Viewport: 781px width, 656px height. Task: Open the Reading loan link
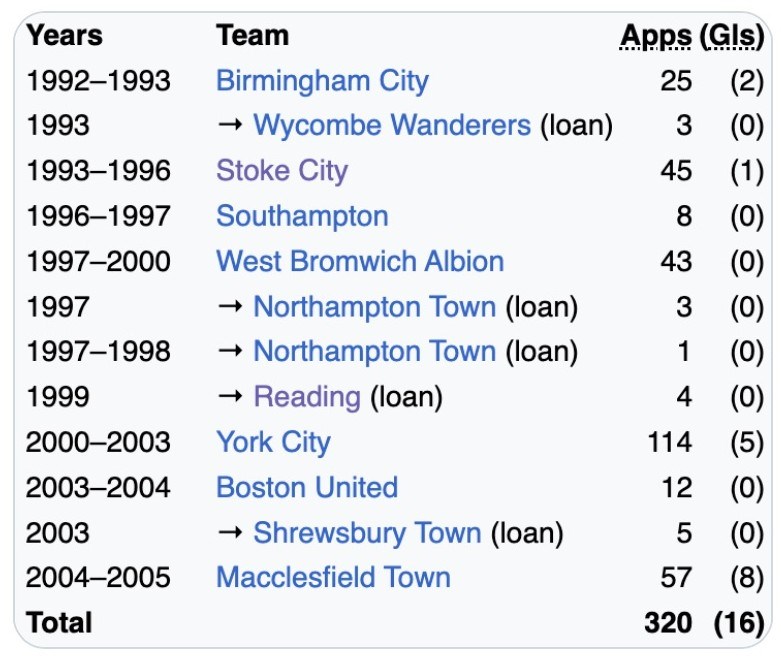click(x=307, y=397)
